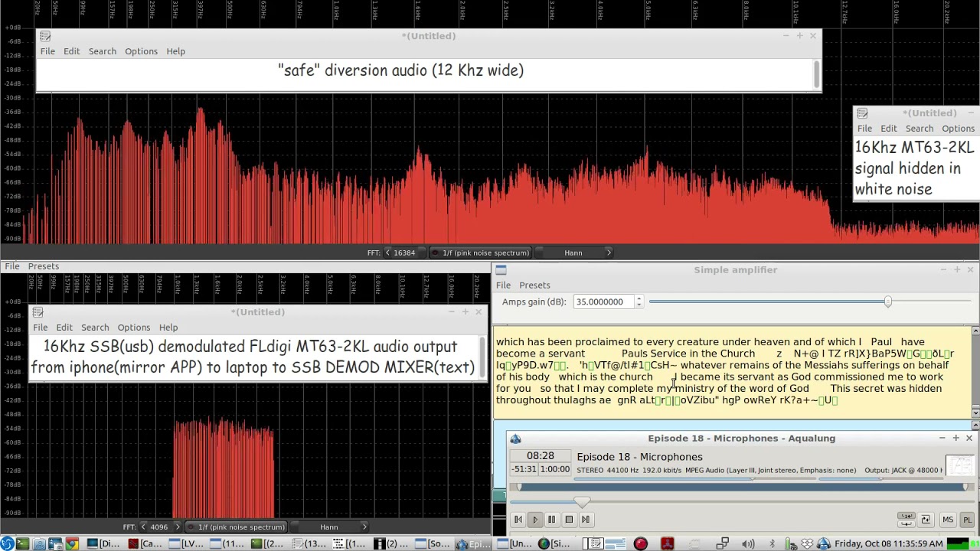Viewport: 980px width, 551px height.
Task: Open Chrome browser from taskbar
Action: coord(71,544)
